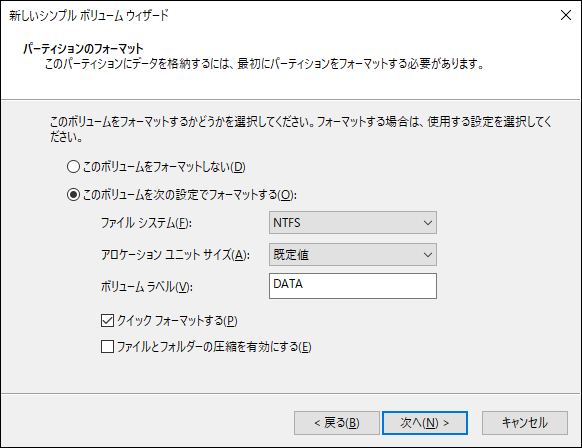Click the ボリューム ラベル(V): label
The height and width of the screenshot is (448, 582).
click(147, 287)
